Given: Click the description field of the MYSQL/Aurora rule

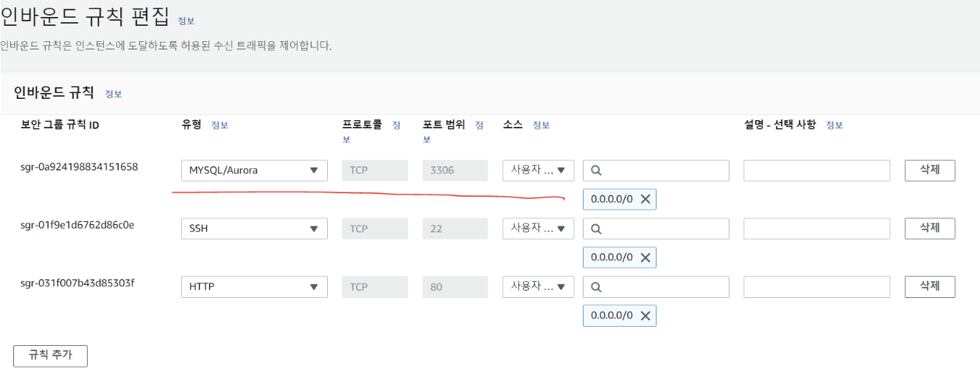Looking at the screenshot, I should (816, 170).
